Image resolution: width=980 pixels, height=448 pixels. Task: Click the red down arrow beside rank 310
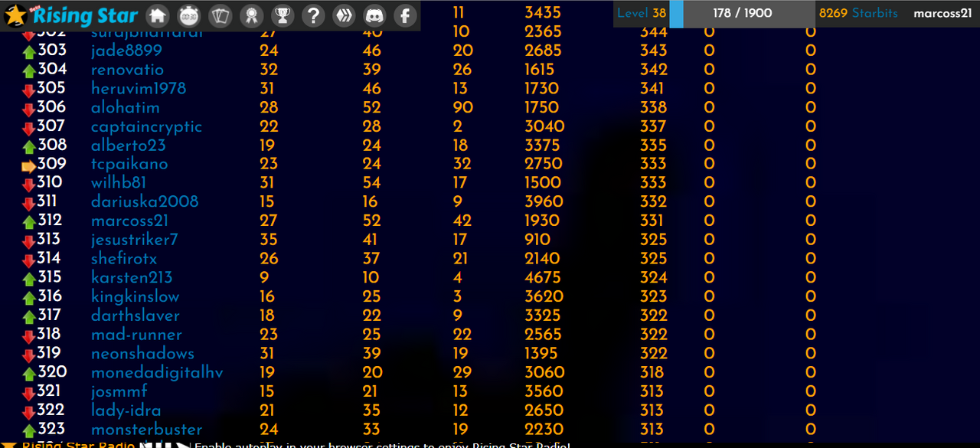[x=29, y=185]
